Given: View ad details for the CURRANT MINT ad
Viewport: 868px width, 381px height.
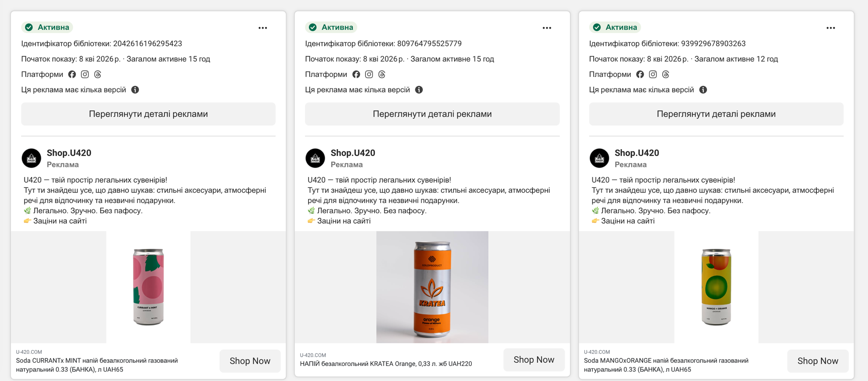Looking at the screenshot, I should coord(148,114).
